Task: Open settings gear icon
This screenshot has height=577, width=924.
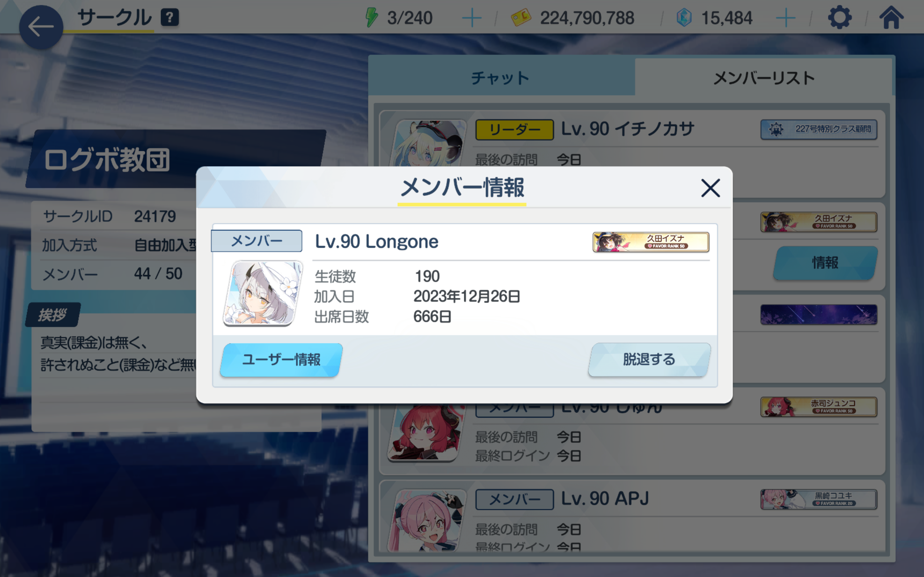Action: [x=839, y=18]
